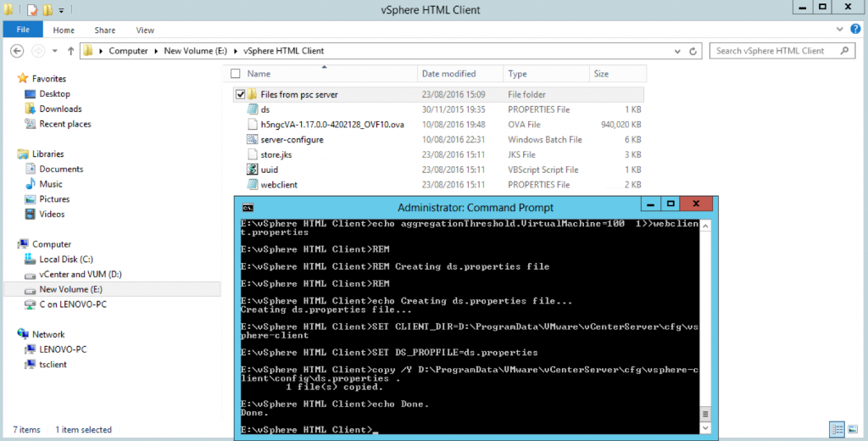The height and width of the screenshot is (441, 868).
Task: Open the Pictures library
Action: tap(54, 199)
